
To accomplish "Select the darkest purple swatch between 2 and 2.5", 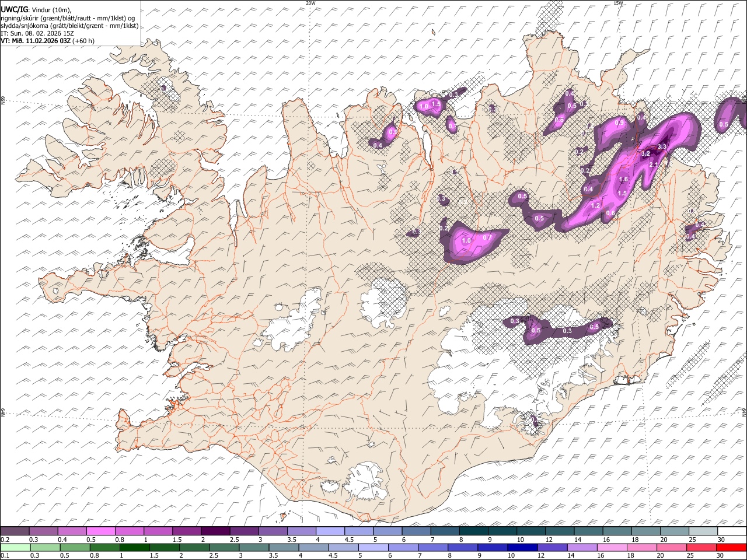I will pyautogui.click(x=215, y=531).
